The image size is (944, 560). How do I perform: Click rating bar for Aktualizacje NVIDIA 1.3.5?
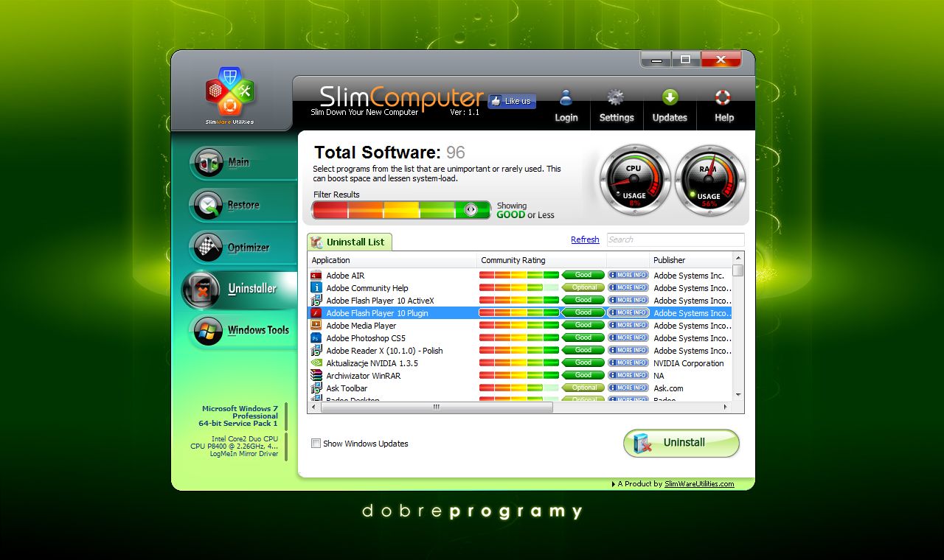point(519,363)
